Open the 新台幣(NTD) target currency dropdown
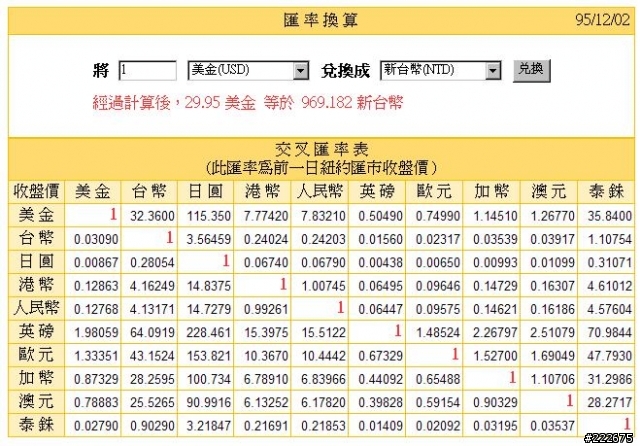Image resolution: width=640 pixels, height=446 pixels. pyautogui.click(x=440, y=71)
